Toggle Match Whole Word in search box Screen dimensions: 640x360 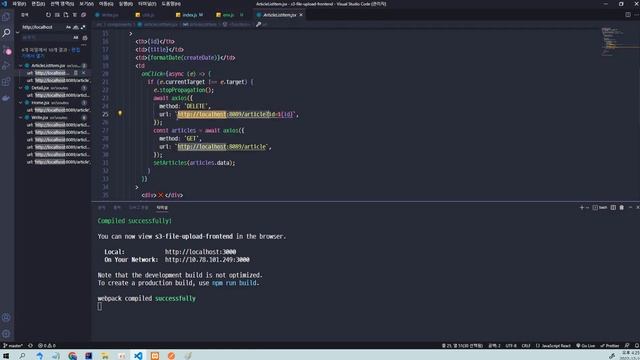click(x=76, y=27)
